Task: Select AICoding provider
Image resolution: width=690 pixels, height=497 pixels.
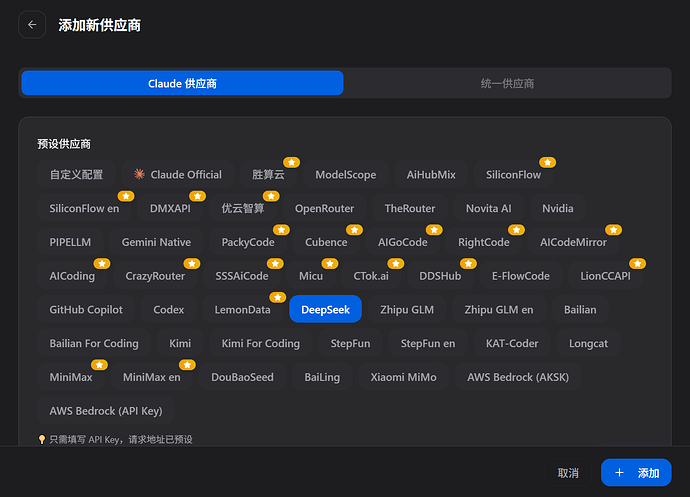Action: 72,276
